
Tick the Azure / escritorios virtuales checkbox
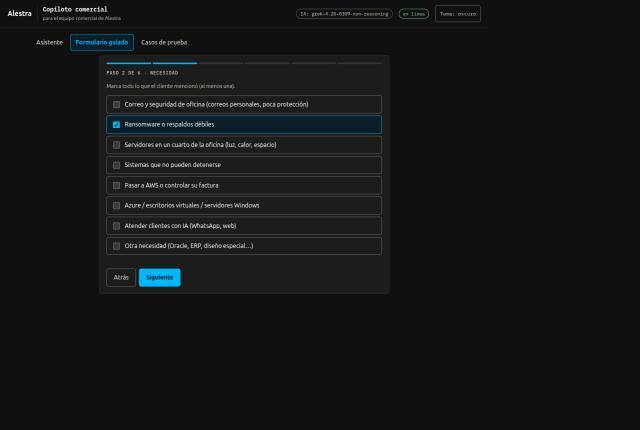tap(116, 205)
